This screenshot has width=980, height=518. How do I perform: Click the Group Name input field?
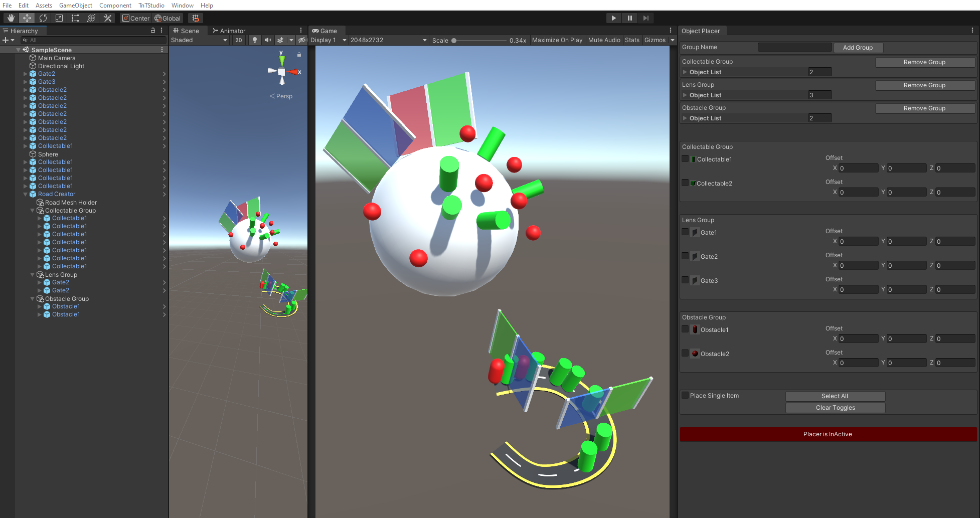[794, 47]
